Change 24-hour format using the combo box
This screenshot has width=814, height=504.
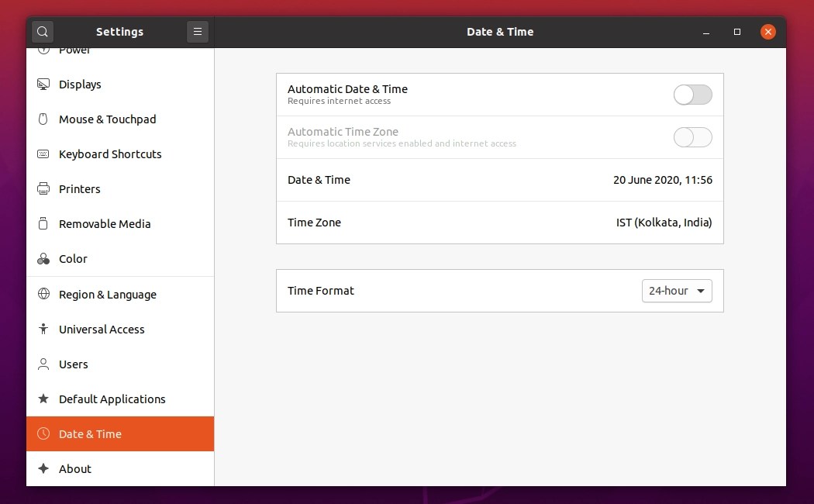pyautogui.click(x=676, y=291)
